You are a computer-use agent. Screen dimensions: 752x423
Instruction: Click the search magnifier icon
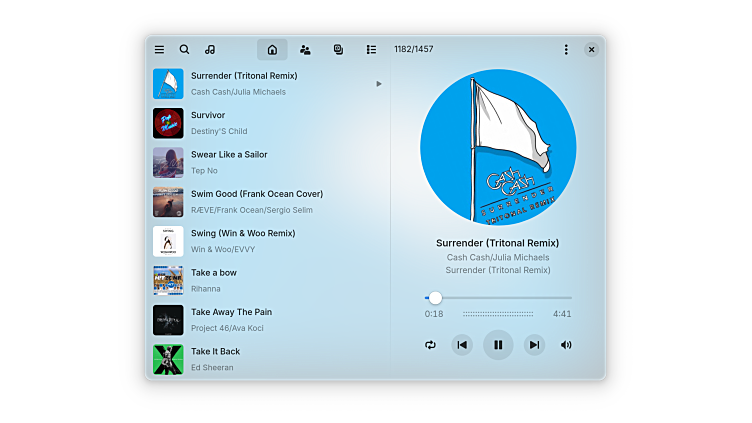coord(184,49)
